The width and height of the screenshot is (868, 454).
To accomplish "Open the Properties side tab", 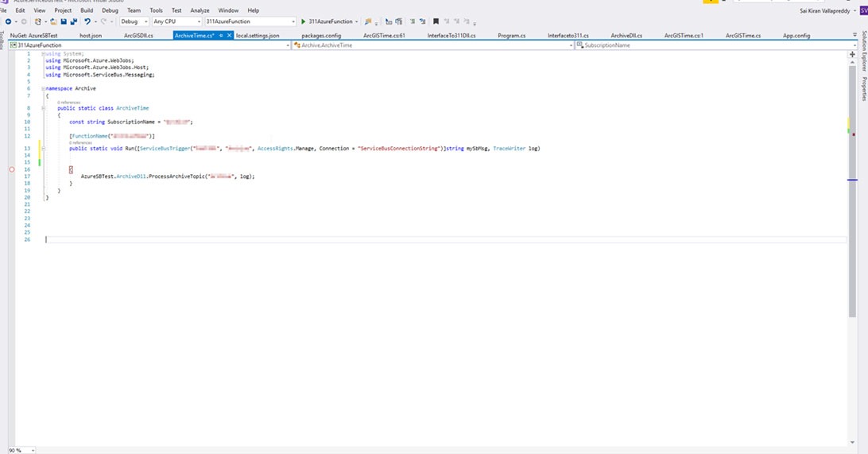I will 863,88.
